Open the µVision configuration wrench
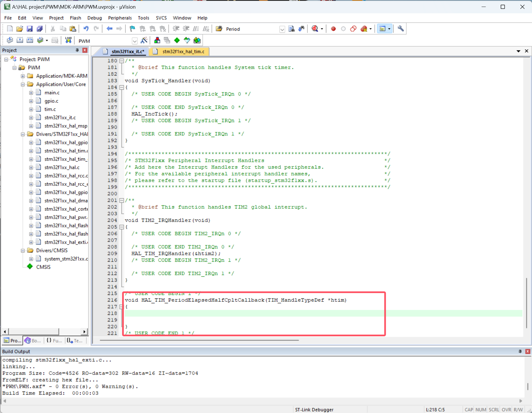The image size is (532, 413). [400, 29]
